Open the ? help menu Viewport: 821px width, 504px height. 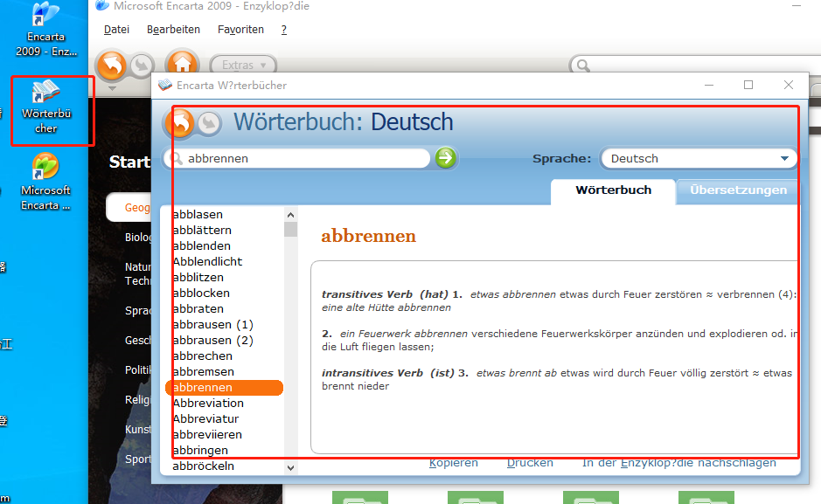284,30
